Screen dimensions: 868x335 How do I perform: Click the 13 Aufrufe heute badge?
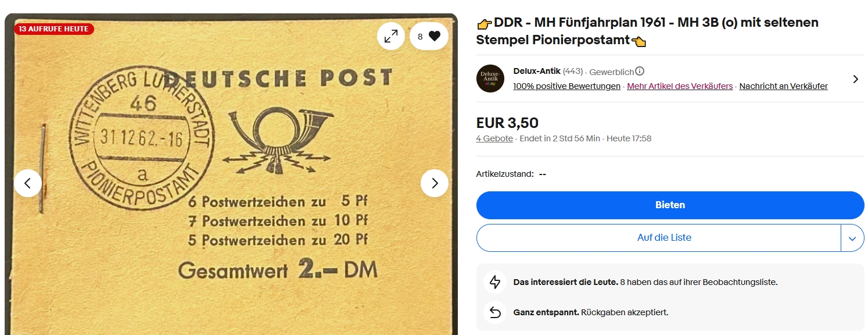coord(53,29)
